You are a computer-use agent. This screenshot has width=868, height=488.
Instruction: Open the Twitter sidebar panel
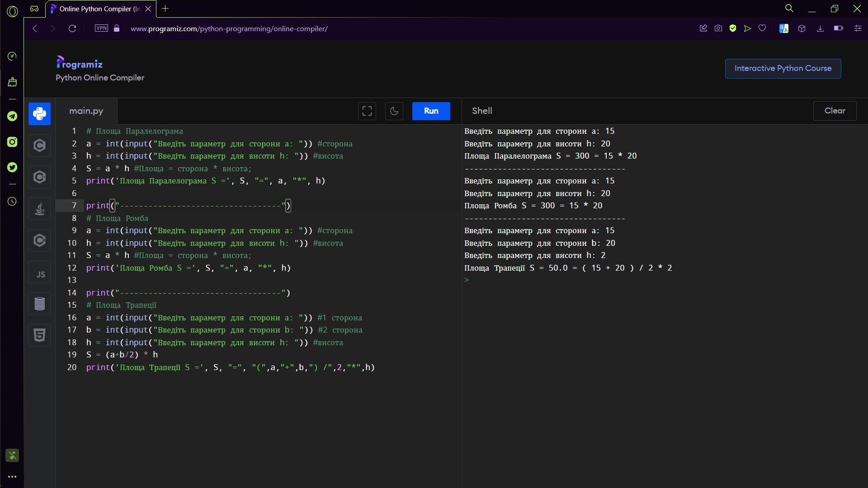click(x=12, y=167)
